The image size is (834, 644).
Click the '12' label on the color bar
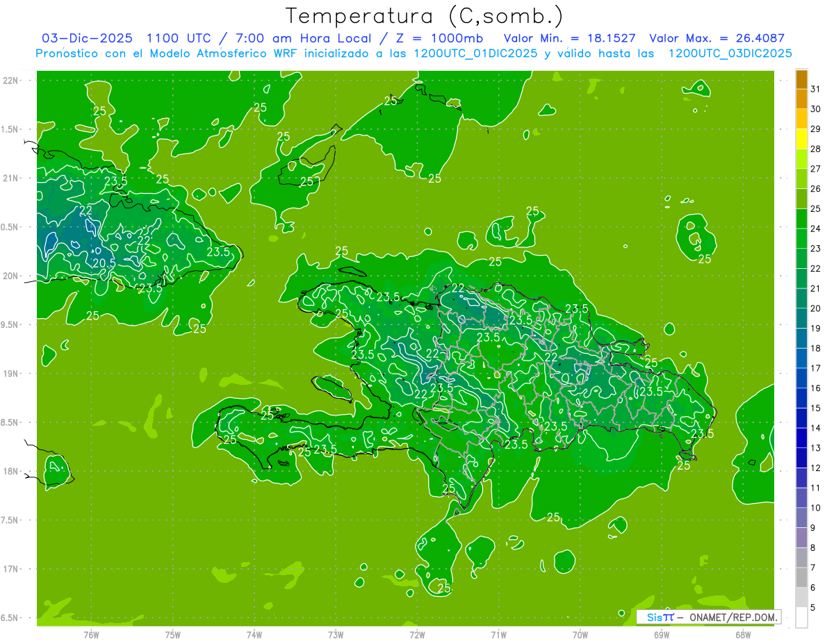(816, 468)
